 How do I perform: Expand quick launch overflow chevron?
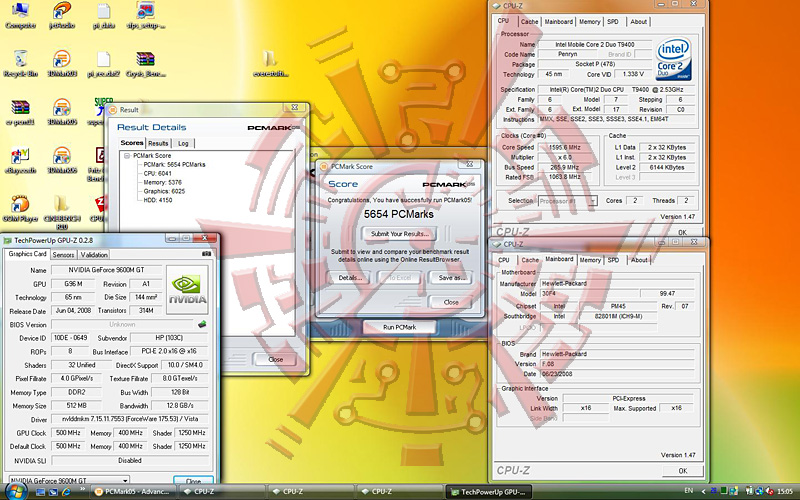(x=83, y=489)
